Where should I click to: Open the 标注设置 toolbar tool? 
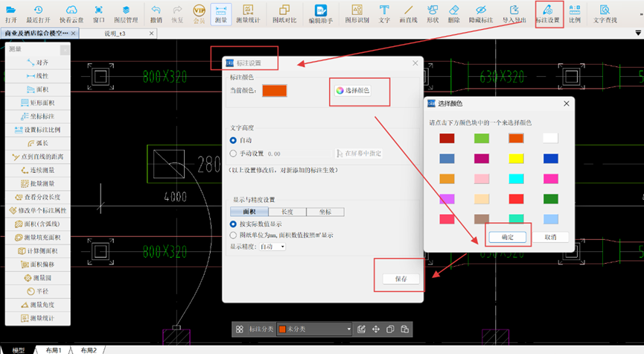tap(547, 13)
